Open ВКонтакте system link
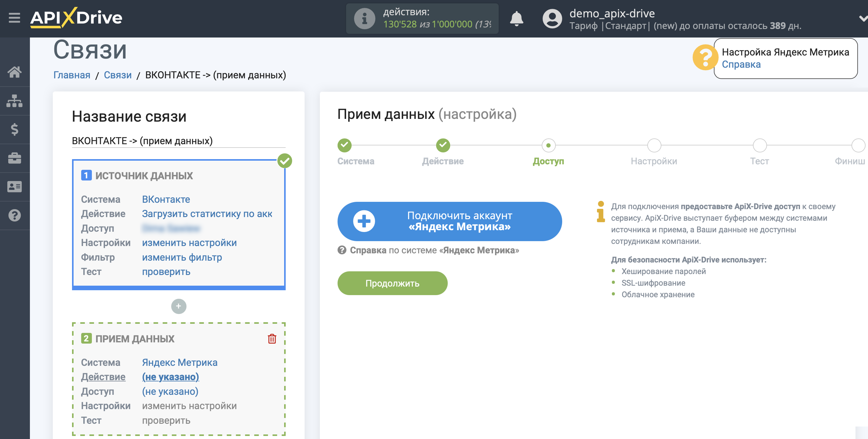This screenshot has width=868, height=439. [x=166, y=199]
